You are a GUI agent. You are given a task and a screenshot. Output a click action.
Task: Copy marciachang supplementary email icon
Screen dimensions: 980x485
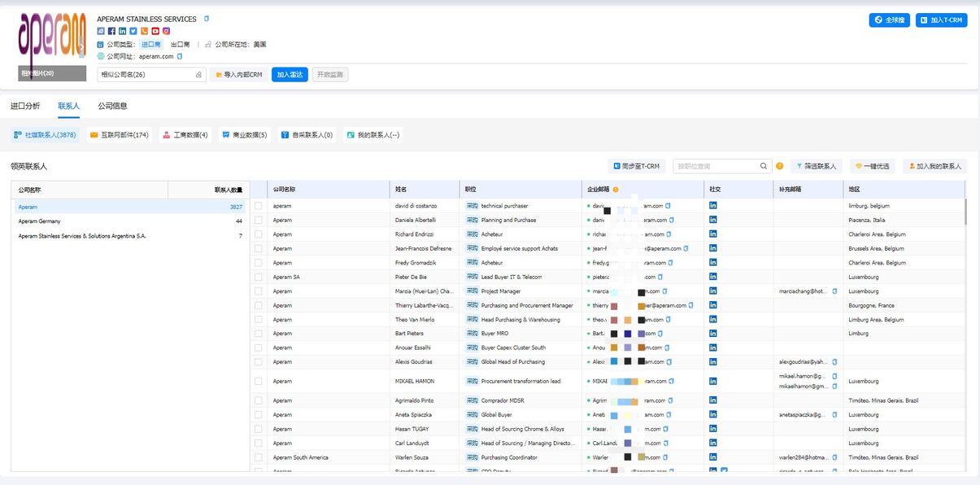tap(834, 291)
